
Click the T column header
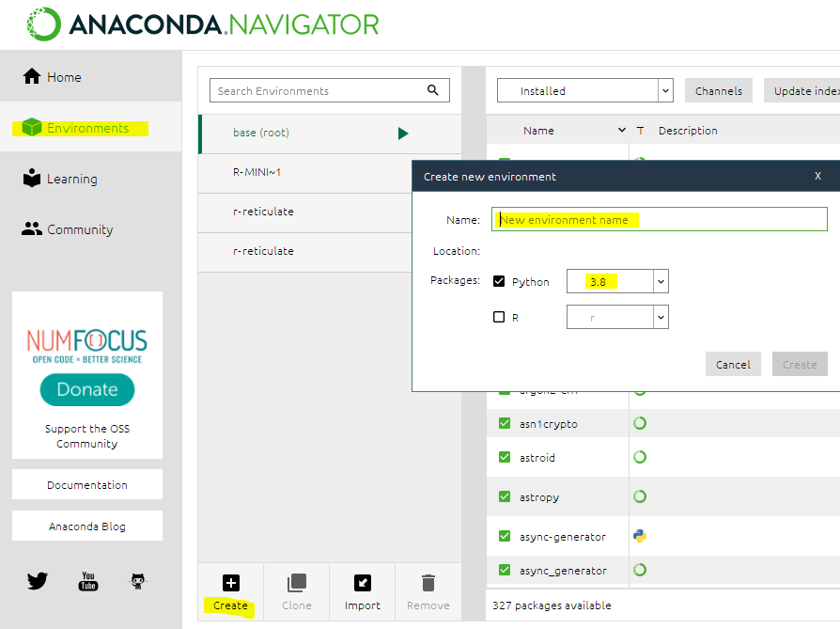point(640,131)
